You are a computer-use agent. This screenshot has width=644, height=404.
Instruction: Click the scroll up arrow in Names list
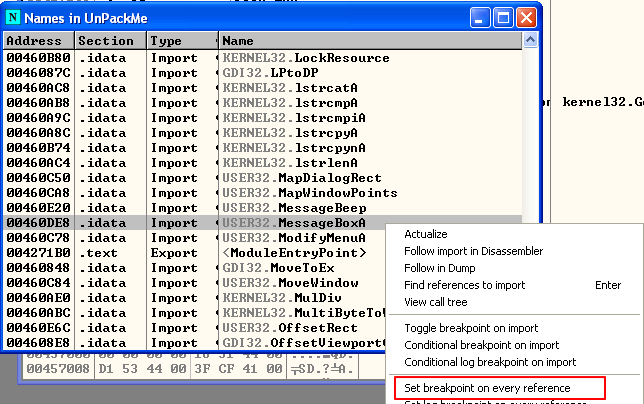(x=530, y=40)
